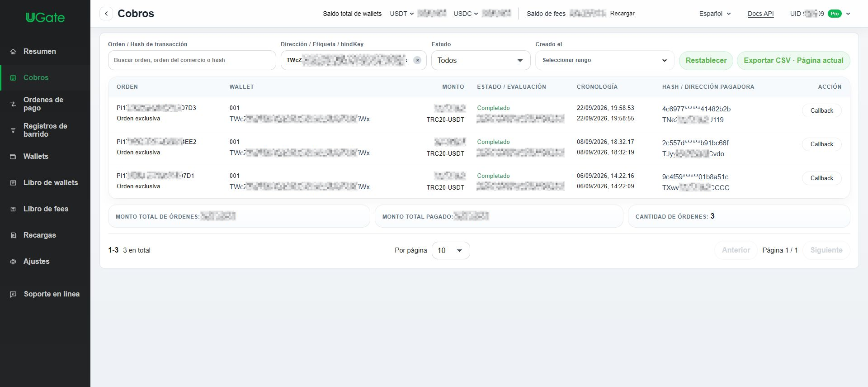The image size is (868, 387).
Task: Click the Wallets sidebar icon
Action: click(x=13, y=157)
